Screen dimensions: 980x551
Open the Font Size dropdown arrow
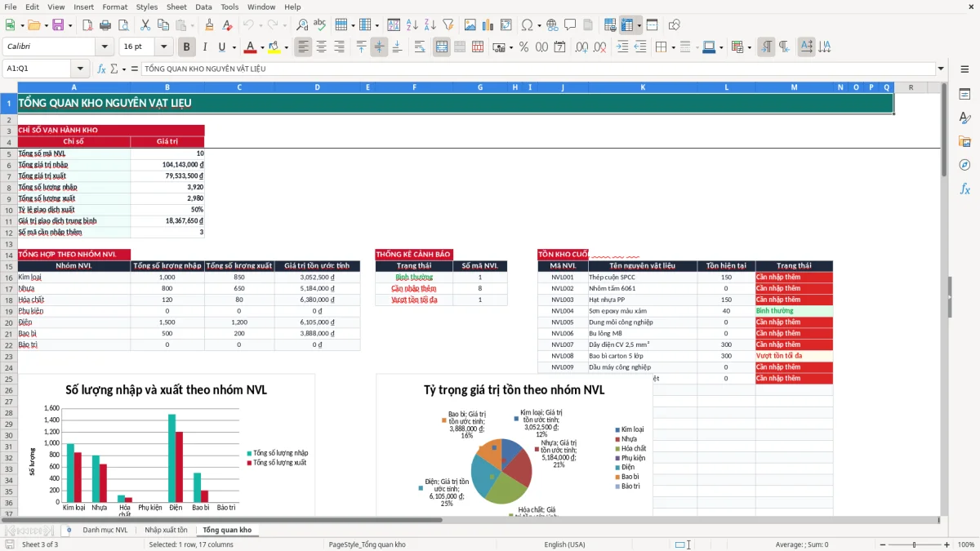pyautogui.click(x=163, y=47)
